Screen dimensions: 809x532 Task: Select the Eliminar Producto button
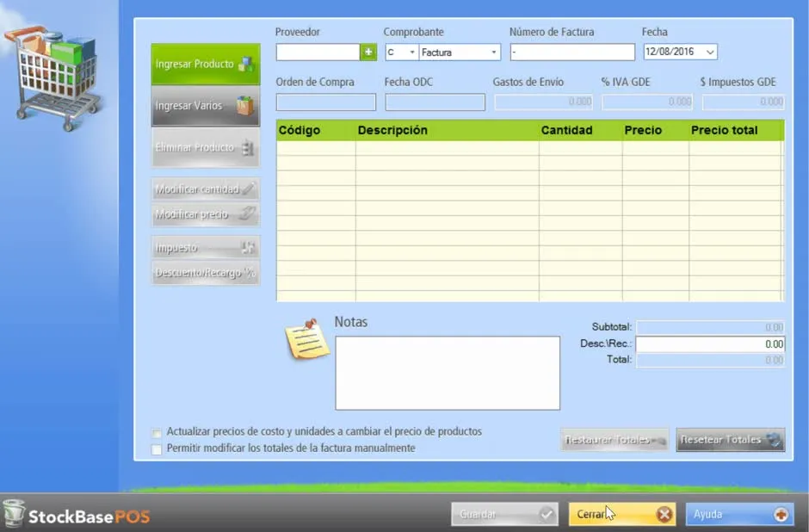[x=206, y=147]
